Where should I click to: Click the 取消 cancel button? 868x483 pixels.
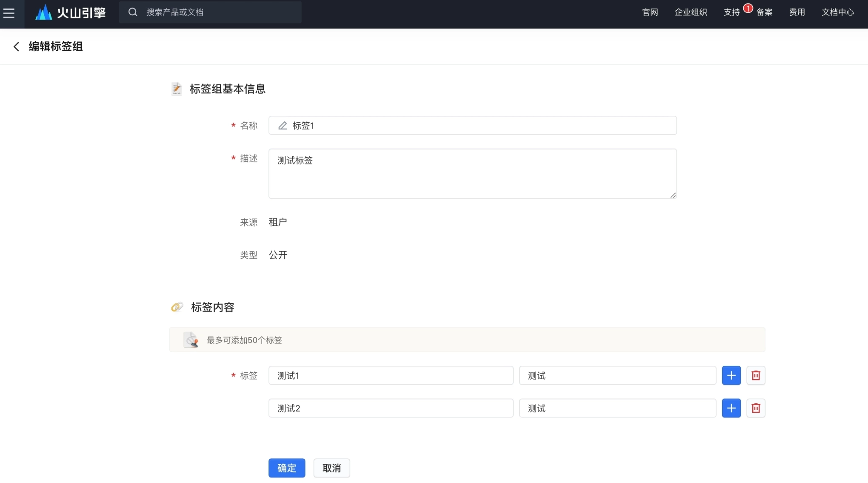(x=331, y=468)
